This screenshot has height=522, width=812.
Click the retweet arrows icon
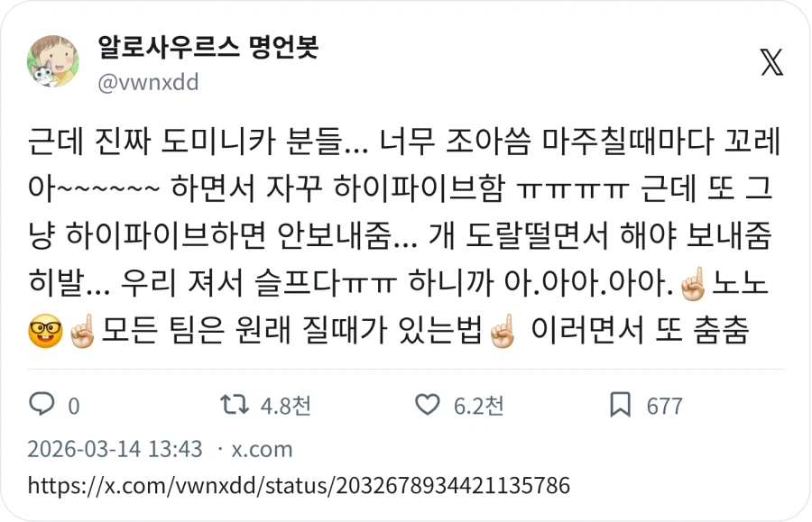pyautogui.click(x=235, y=405)
